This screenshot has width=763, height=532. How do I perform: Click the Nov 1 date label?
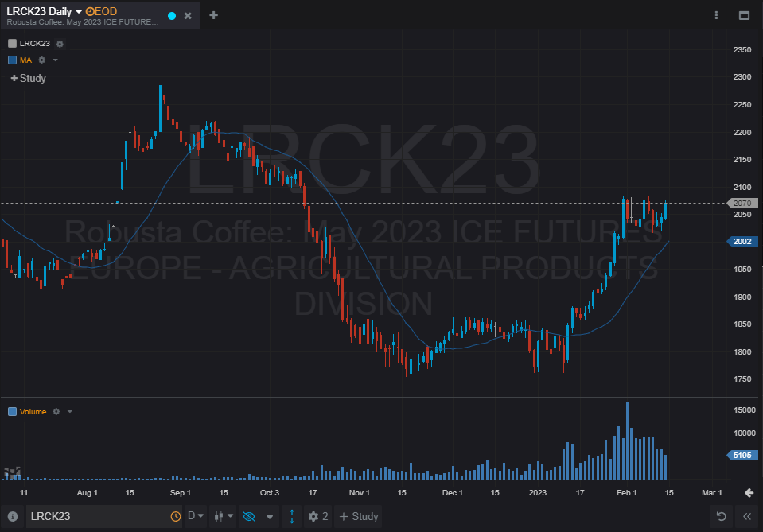click(x=359, y=492)
